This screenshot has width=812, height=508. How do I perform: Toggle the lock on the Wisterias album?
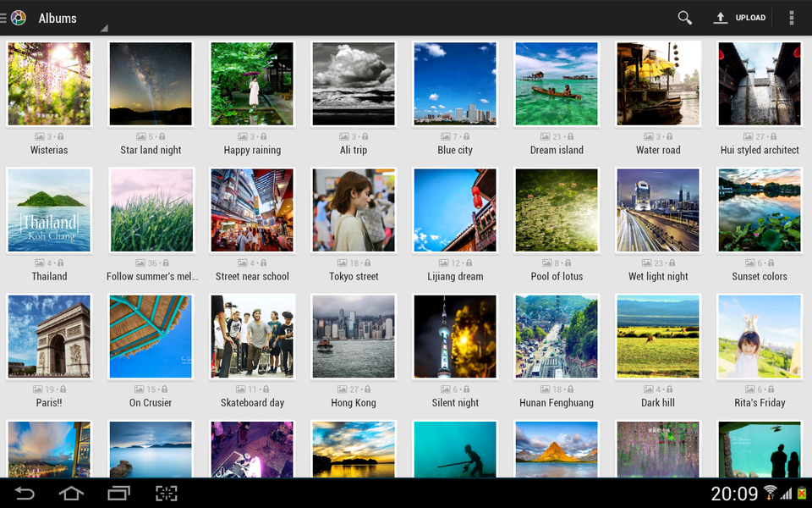(x=61, y=135)
